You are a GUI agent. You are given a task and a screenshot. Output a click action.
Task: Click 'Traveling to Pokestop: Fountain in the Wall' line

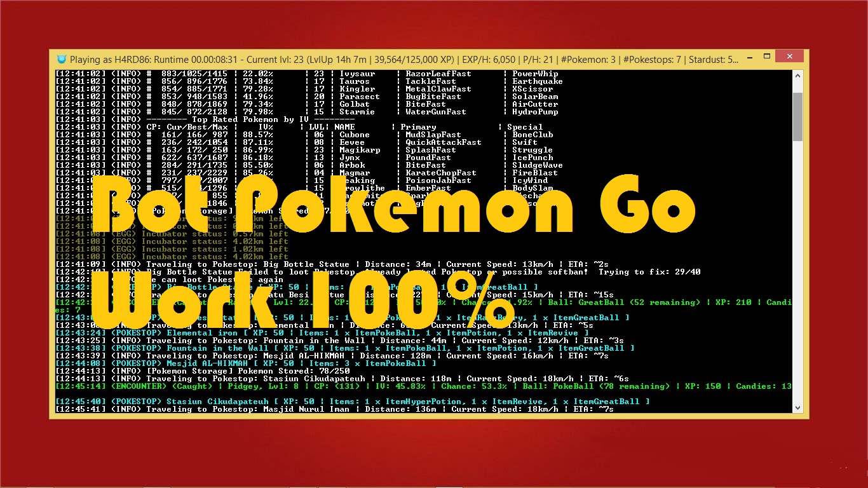tap(339, 341)
